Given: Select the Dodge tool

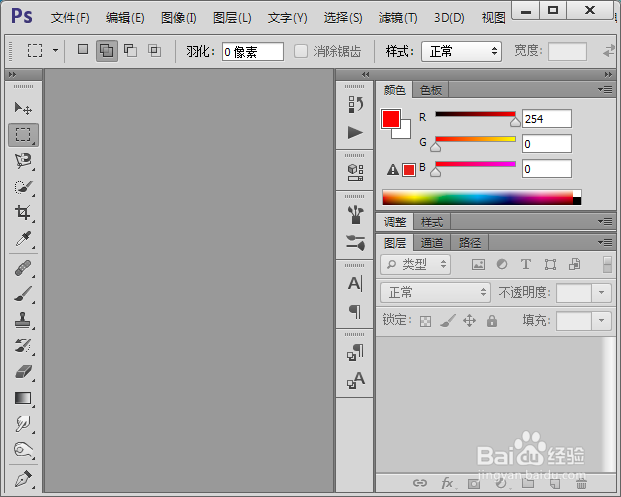Looking at the screenshot, I should click(23, 450).
